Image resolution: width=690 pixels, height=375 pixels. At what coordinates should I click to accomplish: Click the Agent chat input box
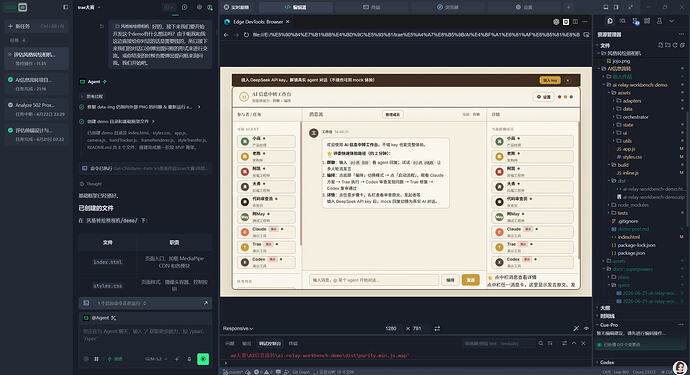(x=145, y=335)
